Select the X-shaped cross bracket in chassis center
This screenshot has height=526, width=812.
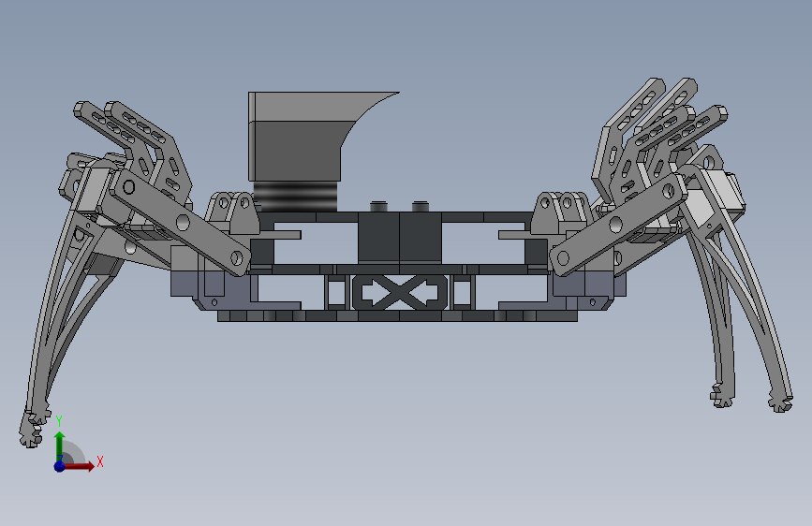[x=399, y=293]
